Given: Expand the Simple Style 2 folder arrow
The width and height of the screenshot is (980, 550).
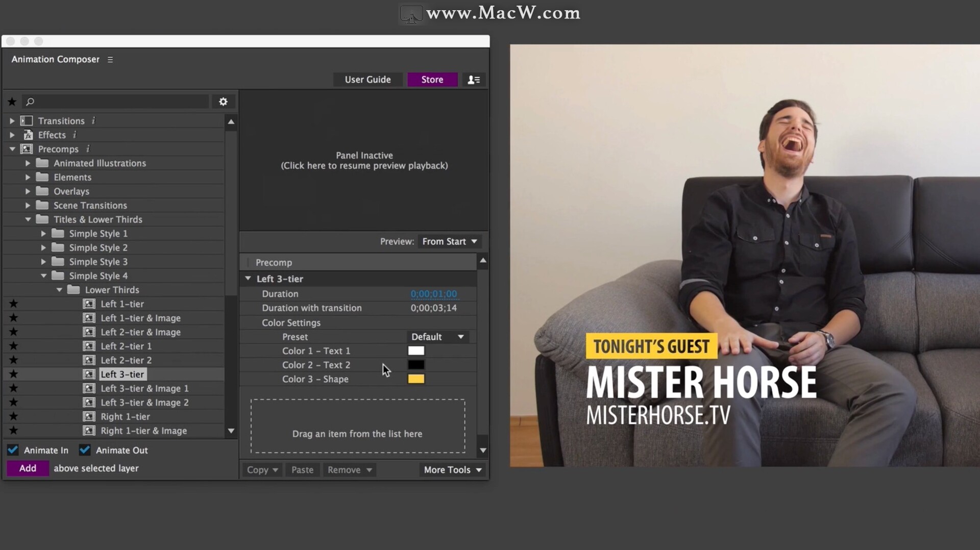Looking at the screenshot, I should click(x=43, y=247).
